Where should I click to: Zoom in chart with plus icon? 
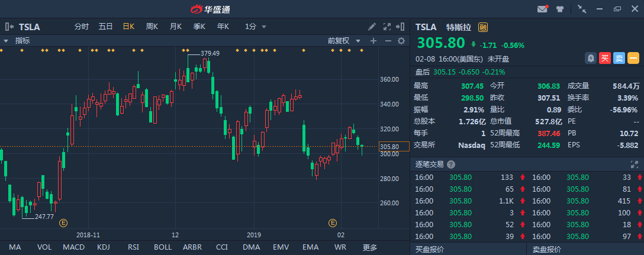(373, 41)
